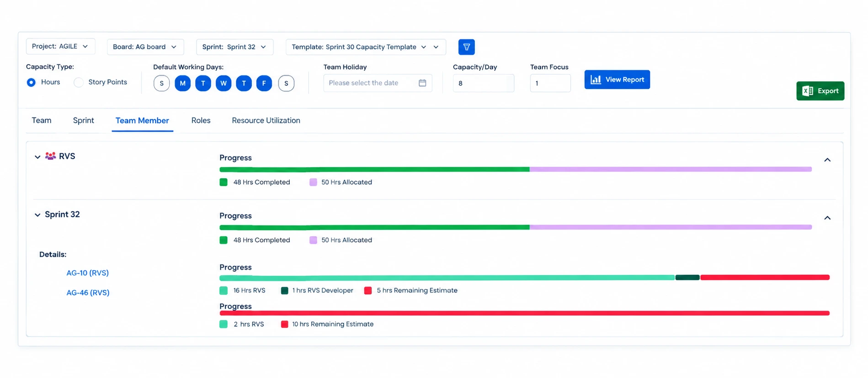Image resolution: width=868 pixels, height=378 pixels.
Task: Toggle W (Wednesday) working day
Action: [x=224, y=83]
